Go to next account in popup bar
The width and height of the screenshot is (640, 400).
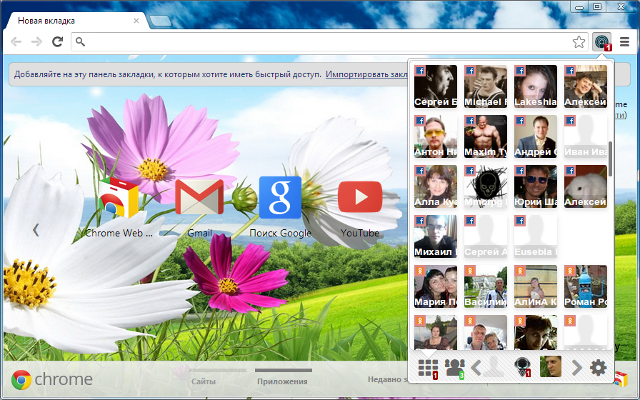point(577,367)
